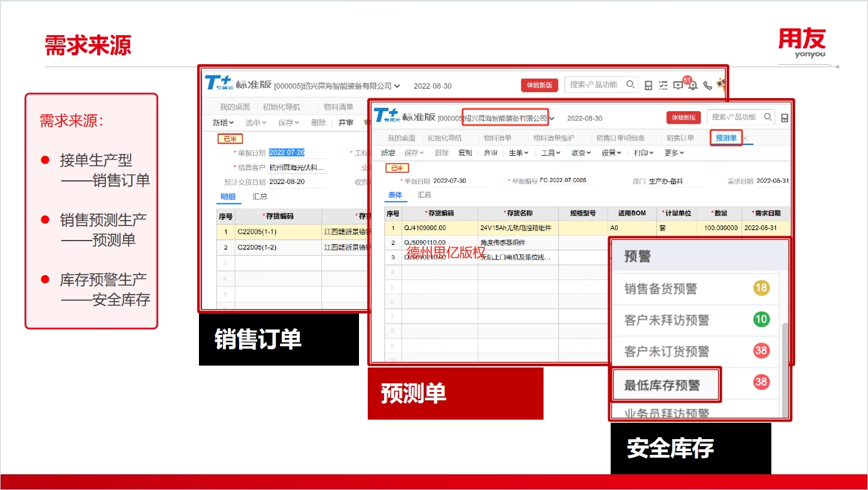Open 联查 dropdown in forecast window
The height and width of the screenshot is (490, 868).
tap(581, 153)
